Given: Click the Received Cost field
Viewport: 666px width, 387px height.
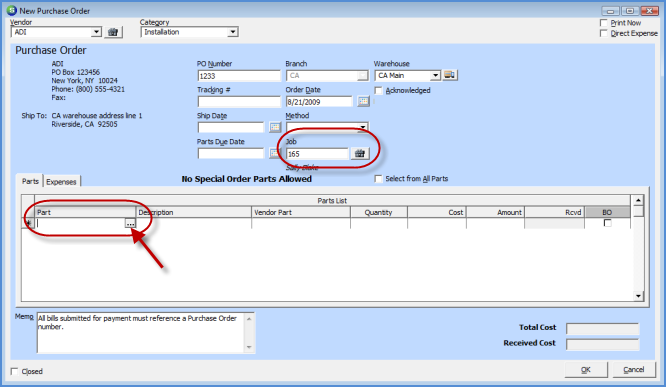Looking at the screenshot, I should click(x=602, y=344).
